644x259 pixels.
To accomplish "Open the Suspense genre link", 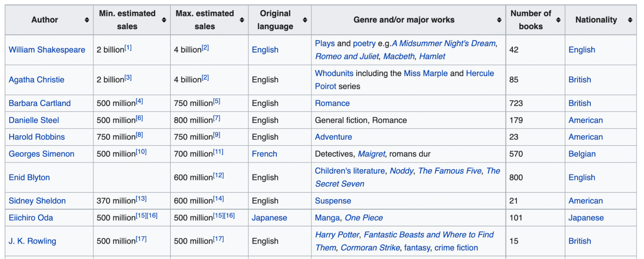I will (x=333, y=201).
